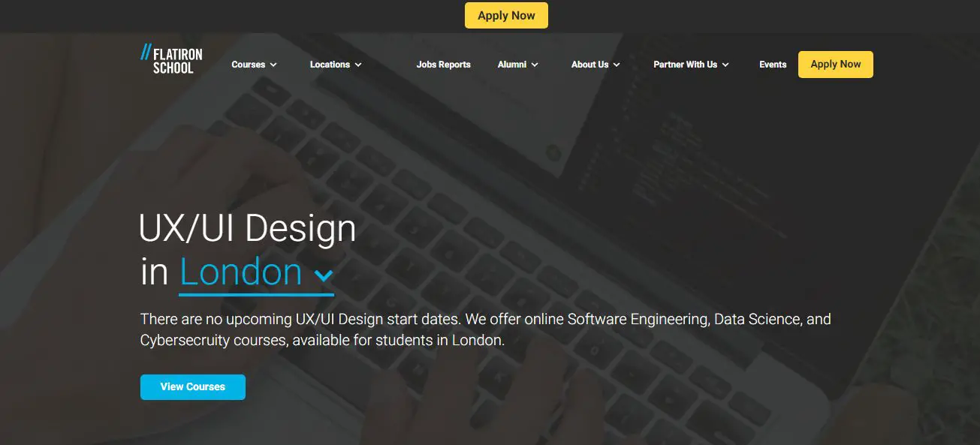Click Apply Now in the navigation bar
This screenshot has height=445, width=980.
pyautogui.click(x=836, y=65)
